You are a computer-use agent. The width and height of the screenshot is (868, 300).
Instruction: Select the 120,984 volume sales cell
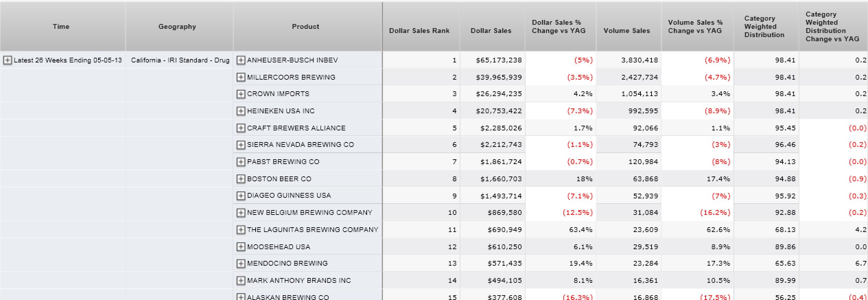click(x=629, y=162)
